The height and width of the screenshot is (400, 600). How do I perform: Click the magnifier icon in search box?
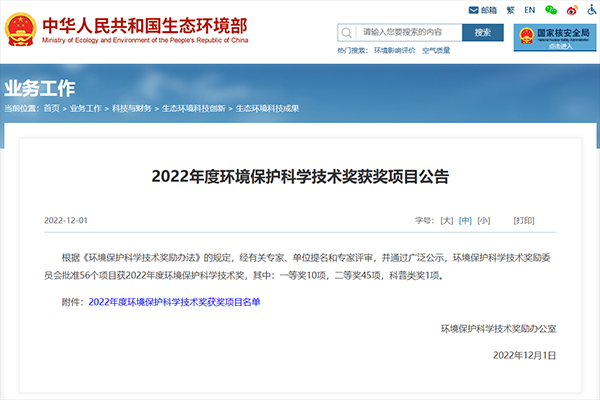click(x=346, y=32)
